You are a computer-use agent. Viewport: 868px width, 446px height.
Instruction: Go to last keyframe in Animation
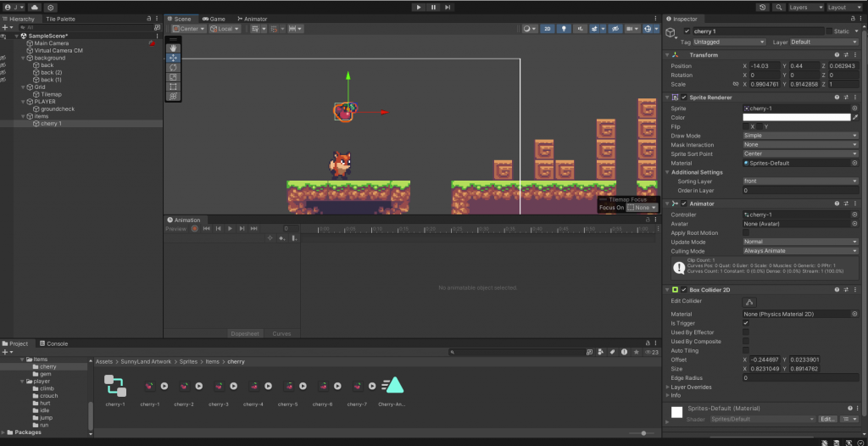pyautogui.click(x=254, y=228)
